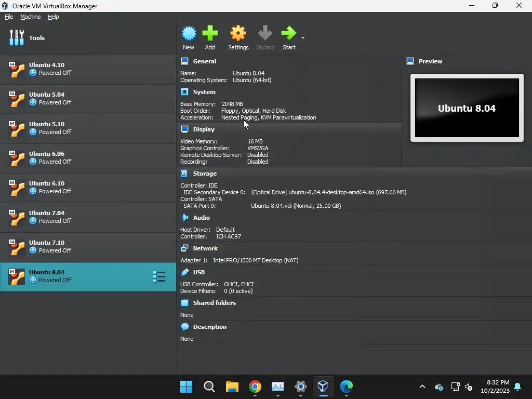Viewport: 532px width, 399px height.
Task: Select the Ubuntu 6.10 virtual machine
Action: pyautogui.click(x=88, y=188)
